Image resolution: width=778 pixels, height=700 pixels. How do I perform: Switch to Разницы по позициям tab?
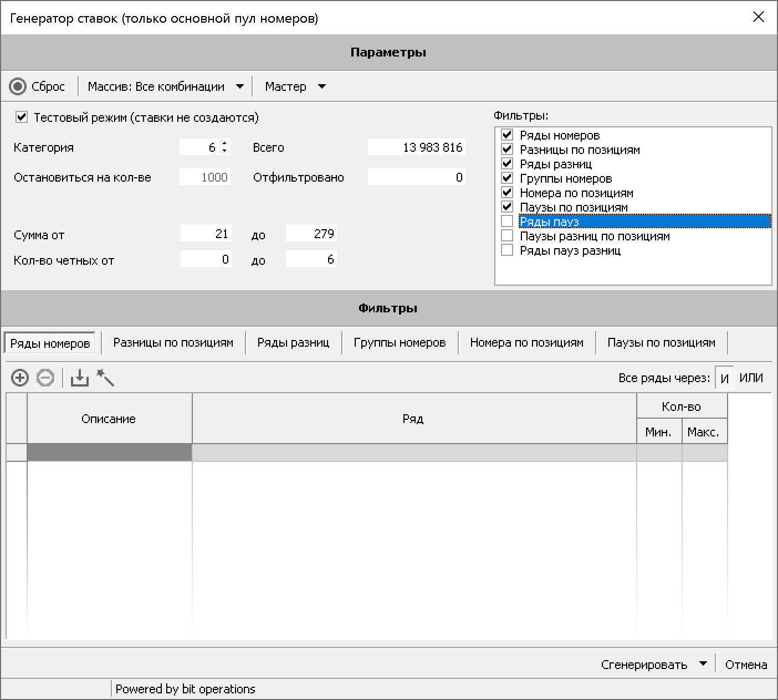click(173, 343)
